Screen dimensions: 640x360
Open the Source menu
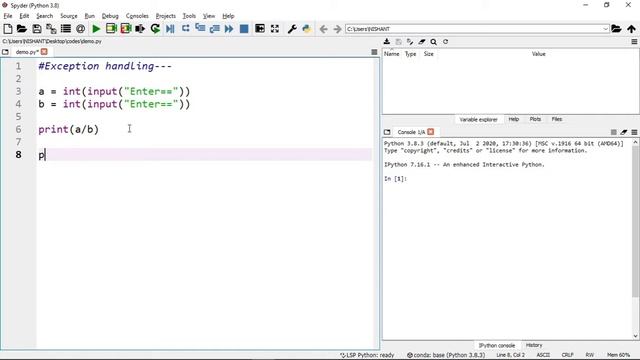point(69,16)
